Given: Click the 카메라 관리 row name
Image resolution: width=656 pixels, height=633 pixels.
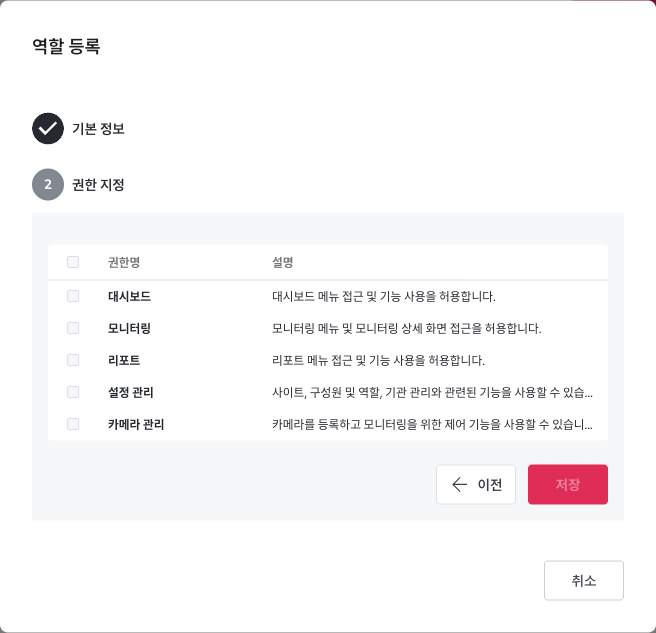Looking at the screenshot, I should pos(136,424).
